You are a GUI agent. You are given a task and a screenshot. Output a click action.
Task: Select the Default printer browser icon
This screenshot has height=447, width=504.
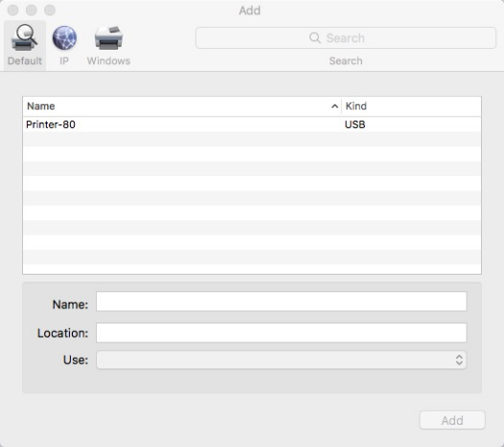tap(24, 37)
